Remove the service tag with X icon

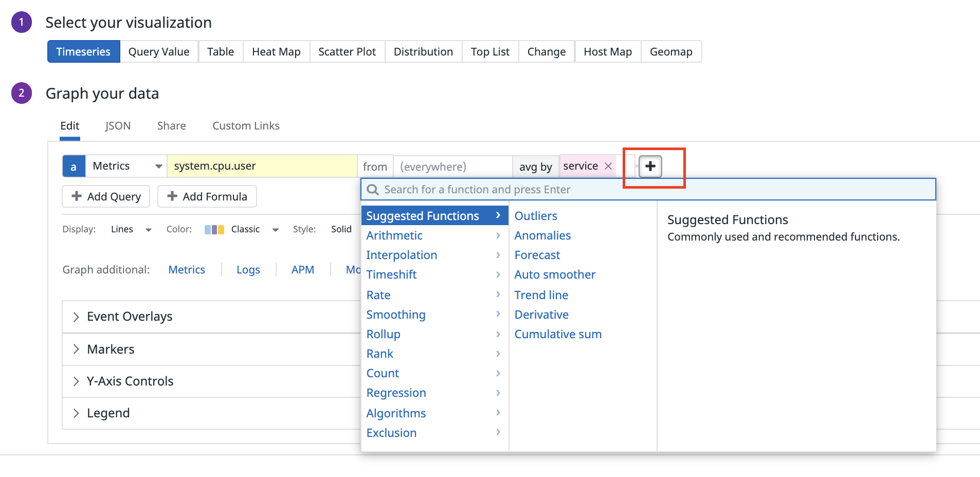pyautogui.click(x=608, y=166)
